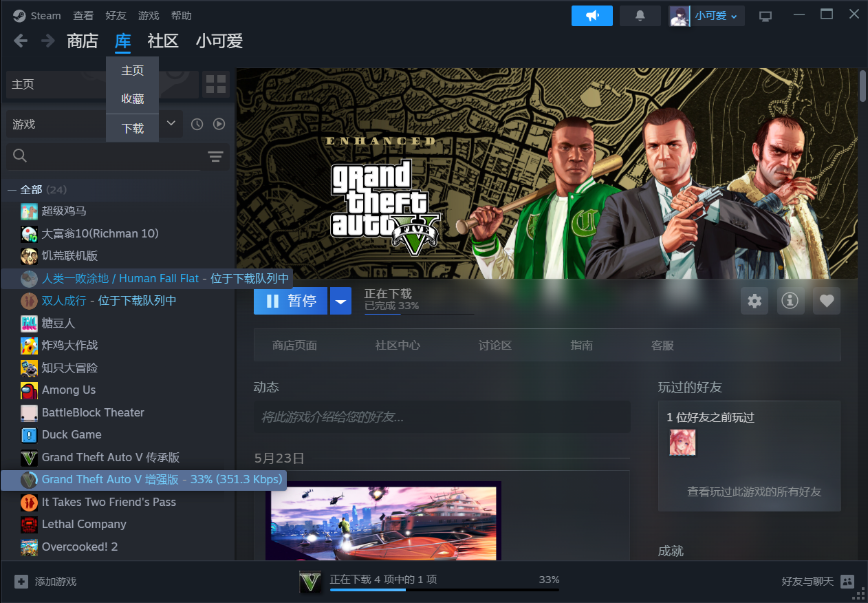Click the Lethal Company icon
The width and height of the screenshot is (868, 603).
click(x=29, y=525)
